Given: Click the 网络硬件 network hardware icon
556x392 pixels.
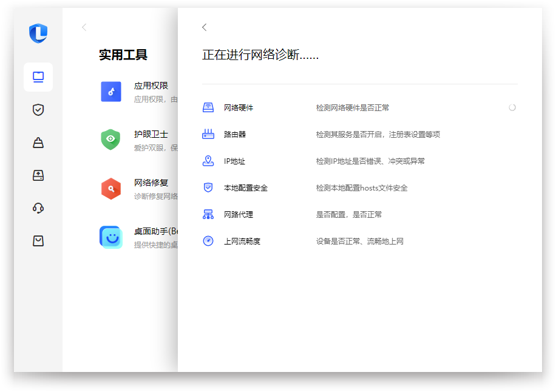Looking at the screenshot, I should click(x=208, y=107).
